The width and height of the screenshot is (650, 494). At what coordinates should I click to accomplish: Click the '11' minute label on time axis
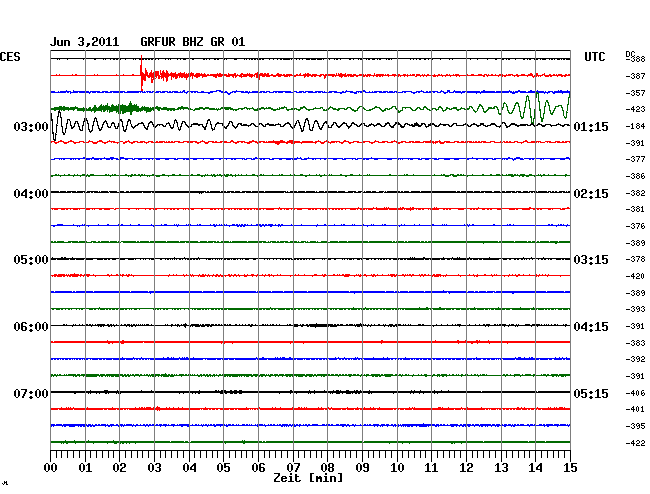[x=431, y=468]
